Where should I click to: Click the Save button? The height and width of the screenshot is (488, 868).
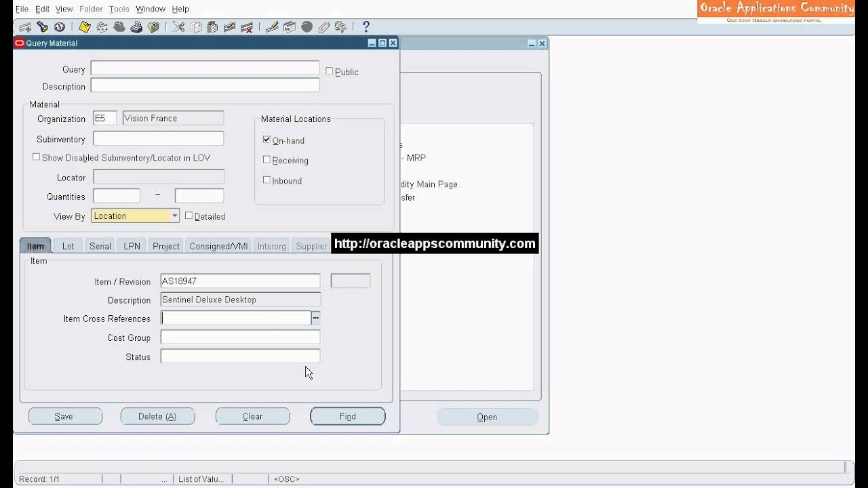pos(64,416)
